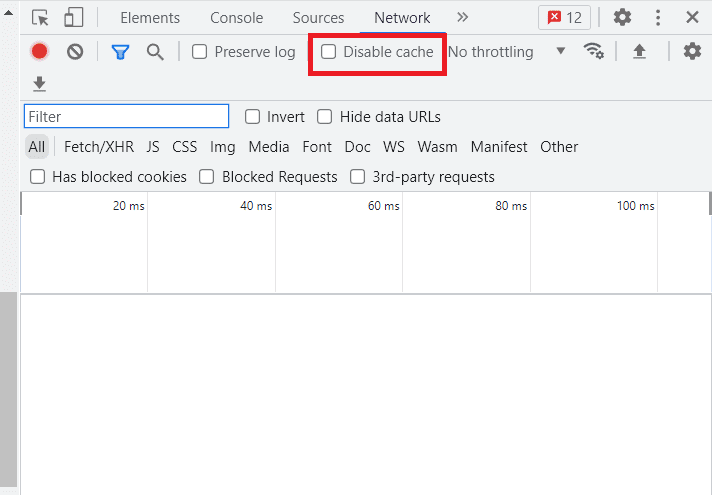Filter by WS requests
This screenshot has width=712, height=495.
click(394, 147)
